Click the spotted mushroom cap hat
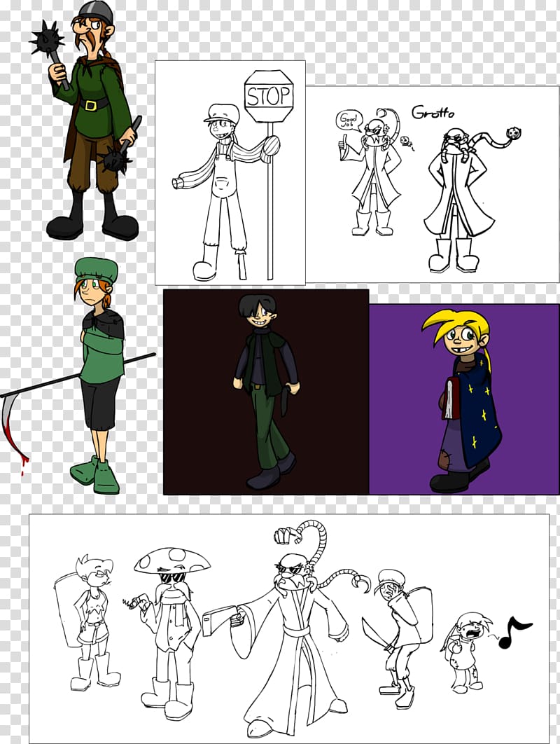 click(172, 560)
